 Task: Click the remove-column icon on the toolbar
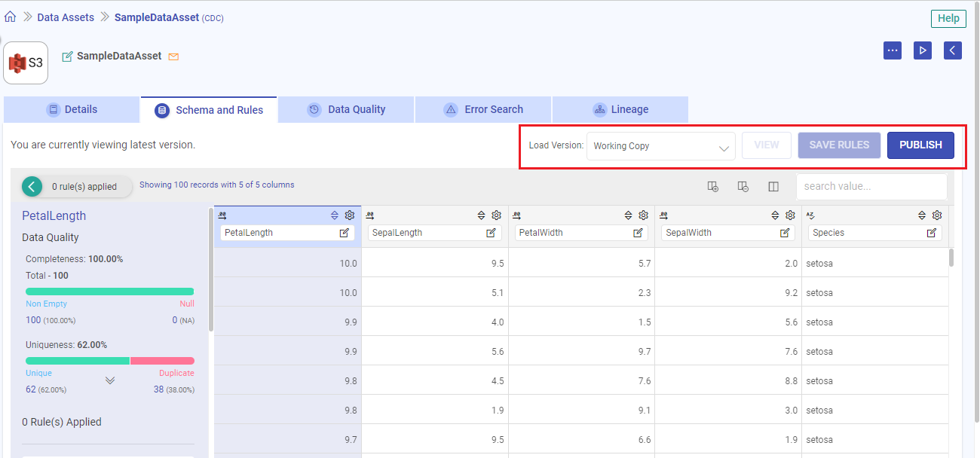tap(743, 186)
